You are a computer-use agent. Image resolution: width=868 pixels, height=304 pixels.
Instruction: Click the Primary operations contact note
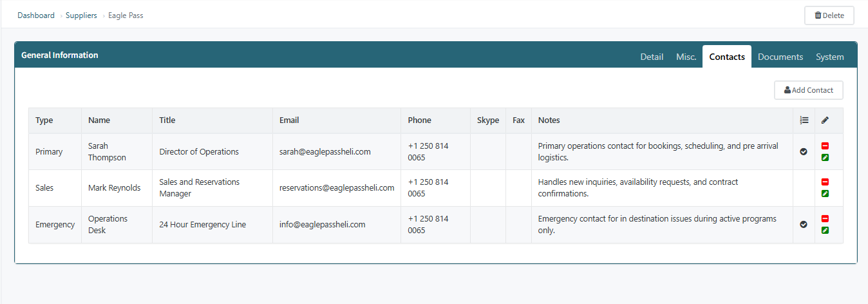(658, 152)
